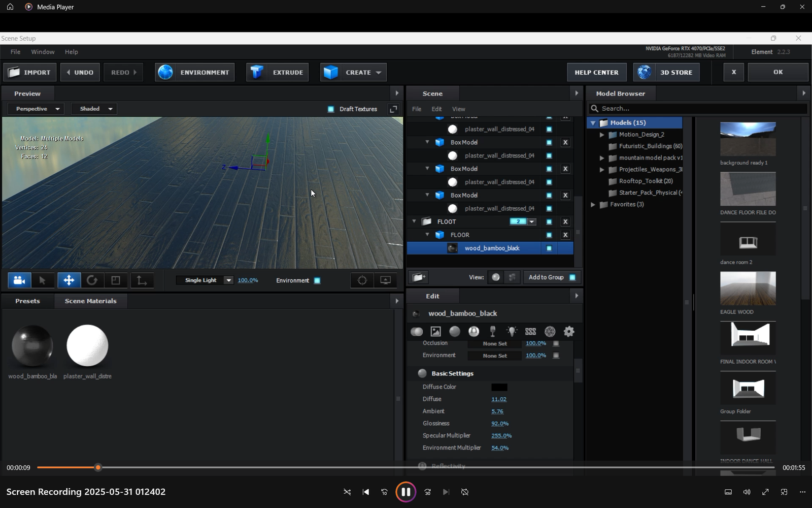
Task: Open the new folder icon in Scene panel
Action: coord(419,277)
